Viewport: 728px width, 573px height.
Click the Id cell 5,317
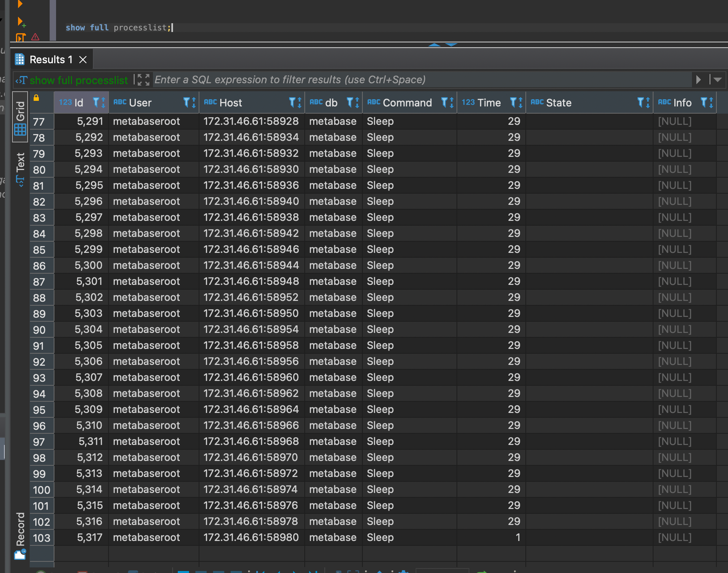click(x=81, y=537)
